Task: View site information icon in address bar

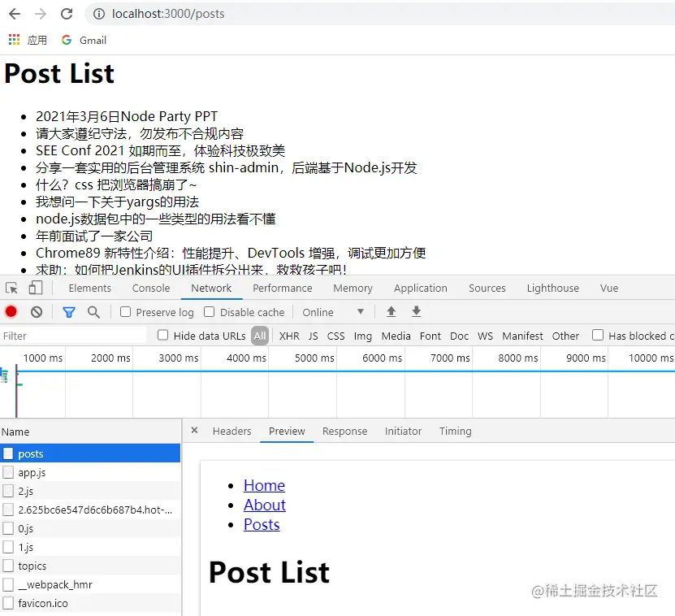Action: pyautogui.click(x=99, y=14)
